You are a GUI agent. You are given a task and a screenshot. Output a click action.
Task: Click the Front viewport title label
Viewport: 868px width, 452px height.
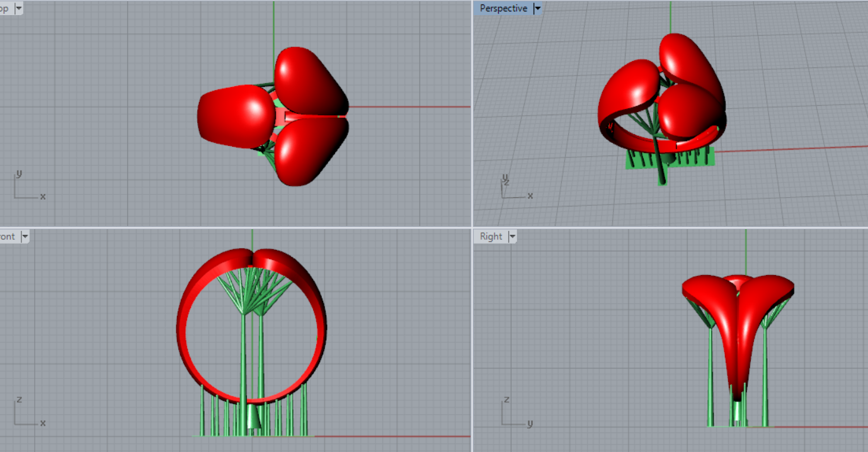click(x=8, y=237)
